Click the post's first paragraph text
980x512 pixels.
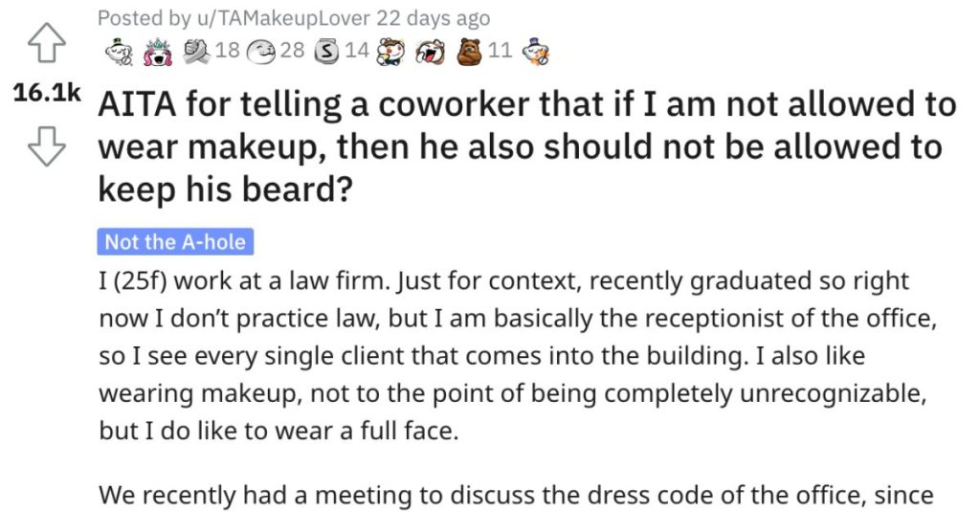tap(517, 357)
